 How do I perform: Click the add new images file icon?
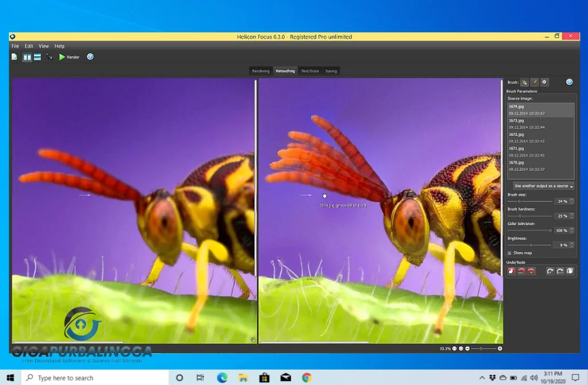14,57
